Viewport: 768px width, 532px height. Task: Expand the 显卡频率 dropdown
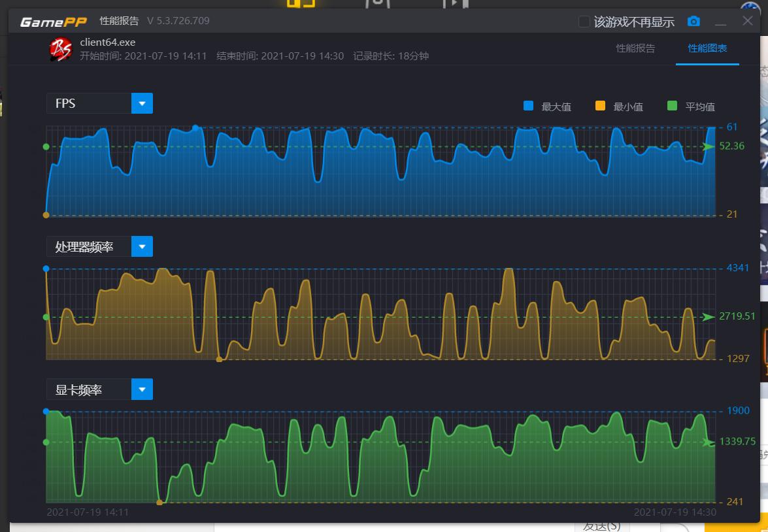(x=142, y=390)
